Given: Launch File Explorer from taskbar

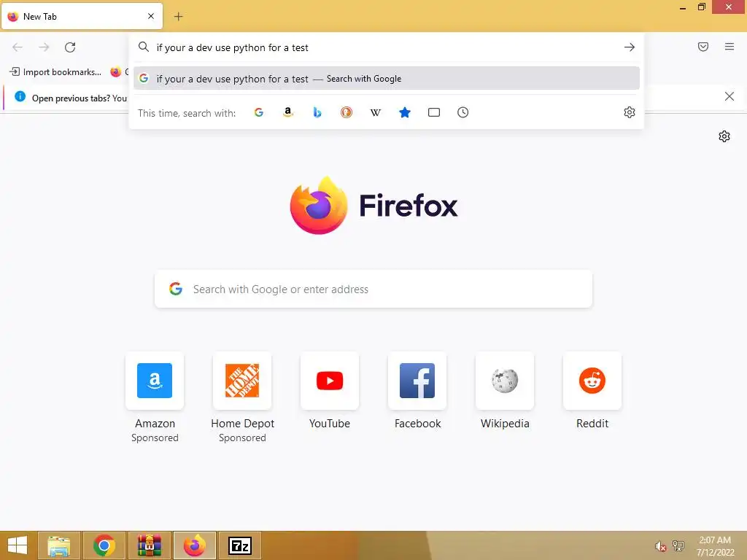Looking at the screenshot, I should pyautogui.click(x=59, y=545).
